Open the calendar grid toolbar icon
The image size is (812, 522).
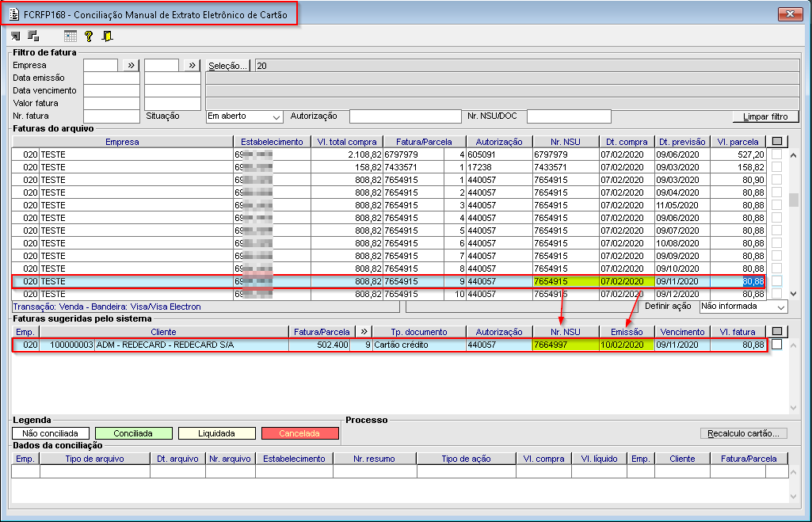[x=71, y=36]
